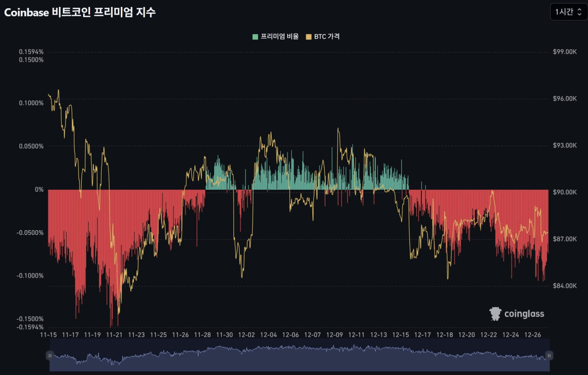
Task: Expand the interval selector in the top-right corner
Action: 568,11
